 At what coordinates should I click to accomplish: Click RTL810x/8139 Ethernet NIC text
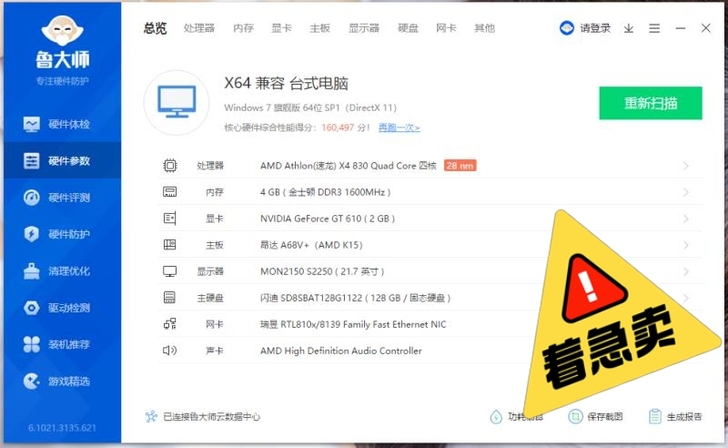tap(353, 324)
